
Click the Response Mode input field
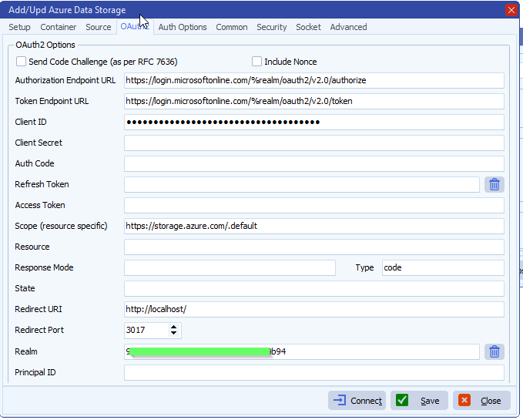coord(230,267)
